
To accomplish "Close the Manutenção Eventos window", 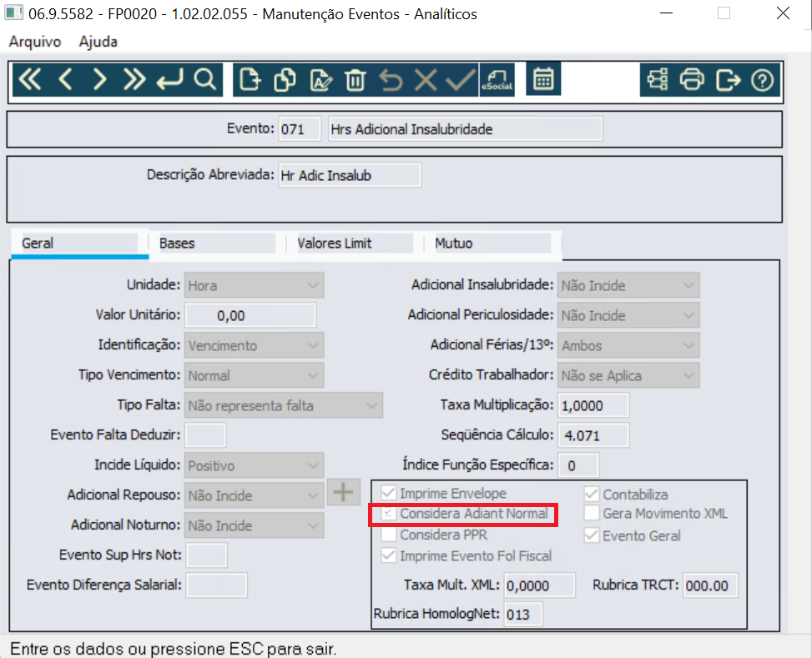I will point(783,13).
